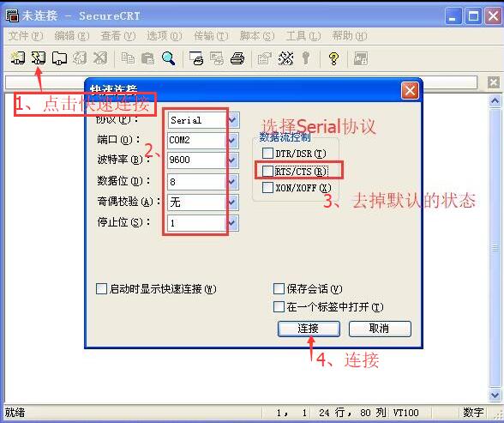
Task: Toggle the RTS/CTS checkbox
Action: [267, 171]
